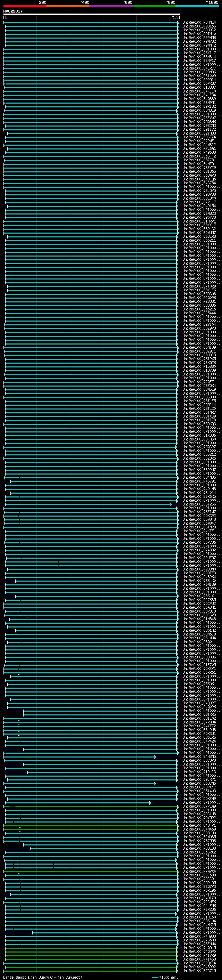Select label UniRef100_Q7S503
Viewport: 222px width, 980px height.
click(199, 940)
